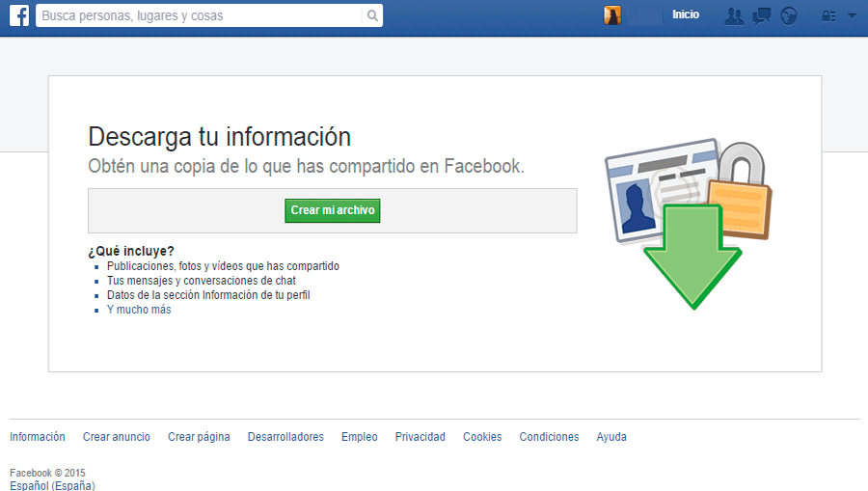
Task: Open the Y mucho más link
Action: 139,310
